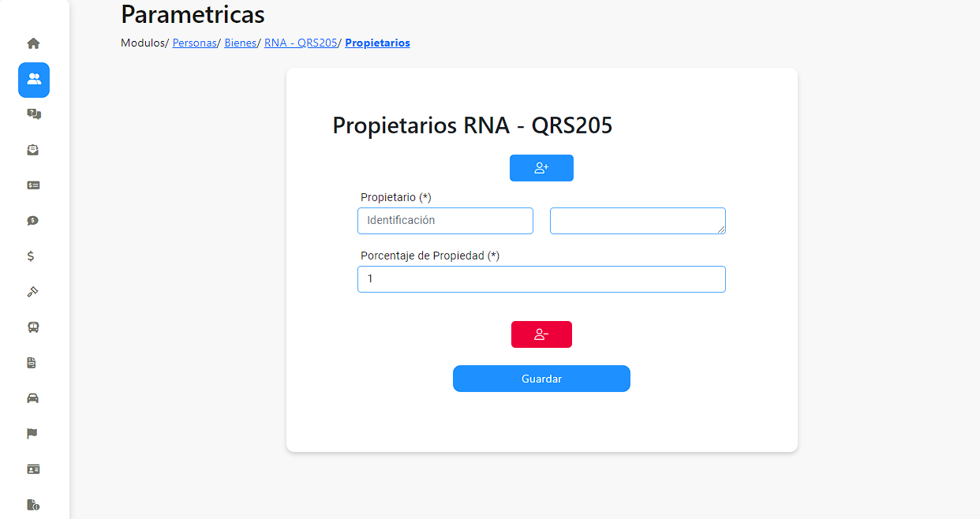This screenshot has height=519, width=980.
Task: Remove owner using red button
Action: tap(541, 334)
